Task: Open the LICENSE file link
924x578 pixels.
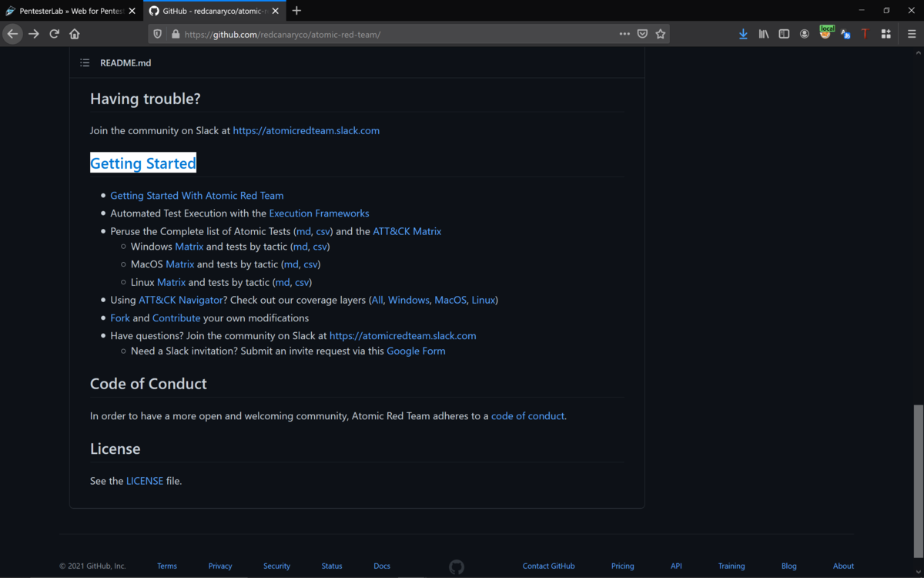Action: pyautogui.click(x=145, y=481)
